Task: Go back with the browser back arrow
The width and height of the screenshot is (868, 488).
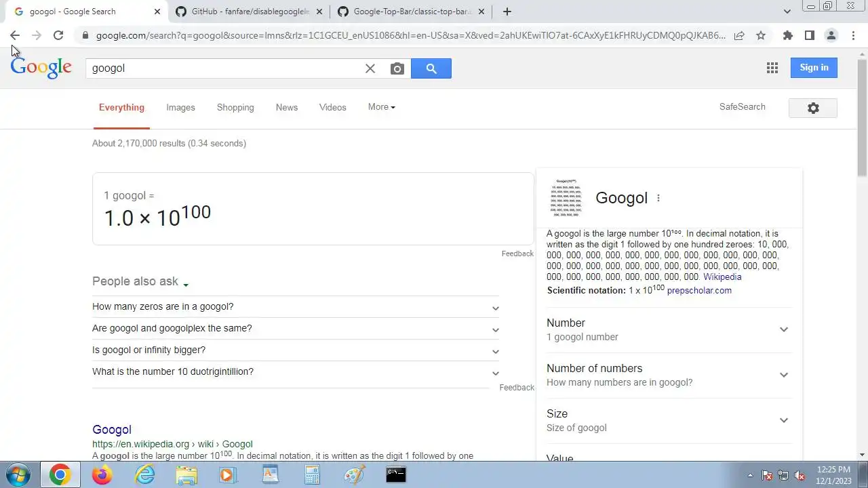Action: click(15, 35)
